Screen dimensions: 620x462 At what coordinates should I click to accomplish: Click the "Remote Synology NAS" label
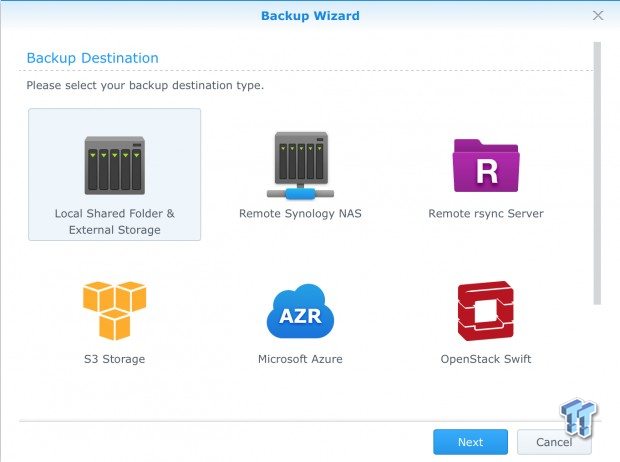301,214
